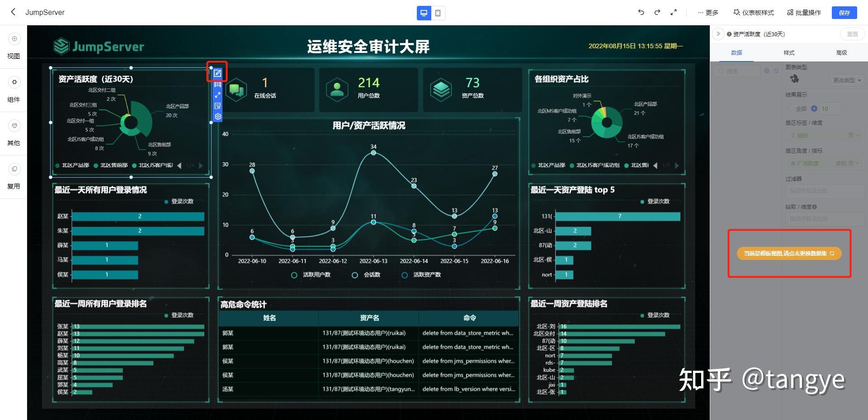The height and width of the screenshot is (420, 868).
Task: Click the pencil edit icon on chart toolbar
Action: 218,73
